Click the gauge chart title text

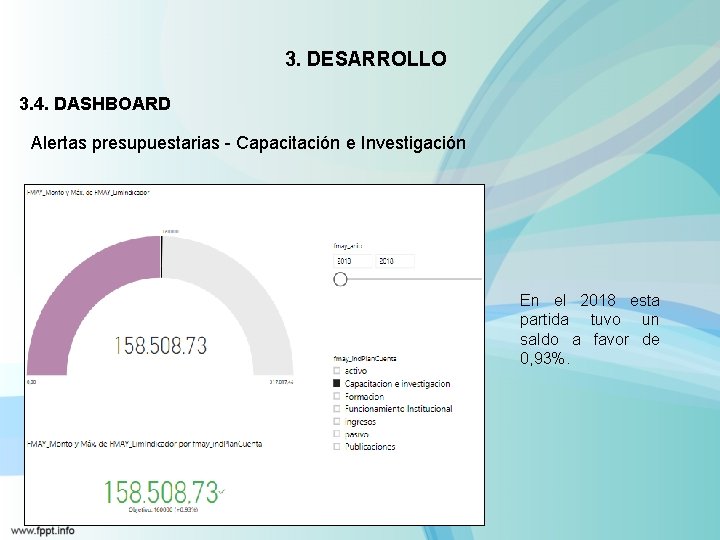point(88,193)
